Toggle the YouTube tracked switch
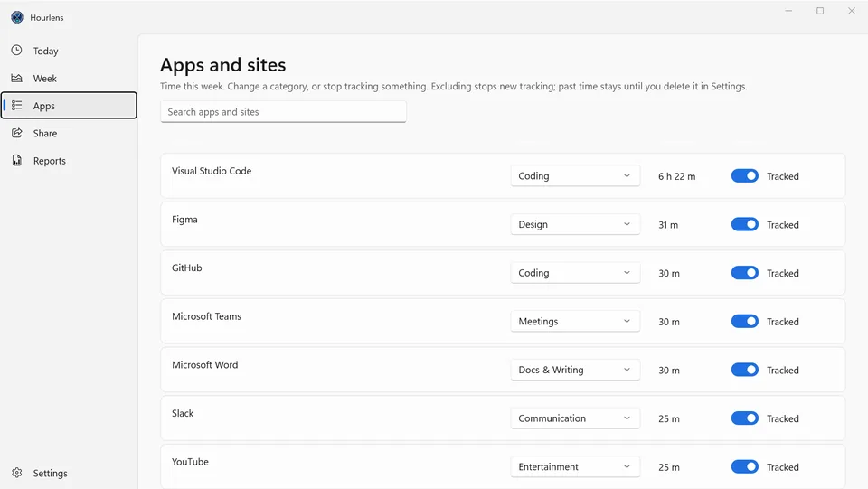 pyautogui.click(x=744, y=467)
